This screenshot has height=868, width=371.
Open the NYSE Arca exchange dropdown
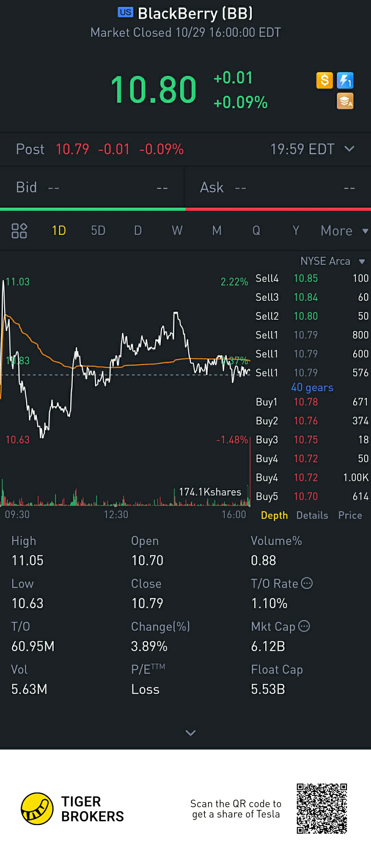point(332,261)
